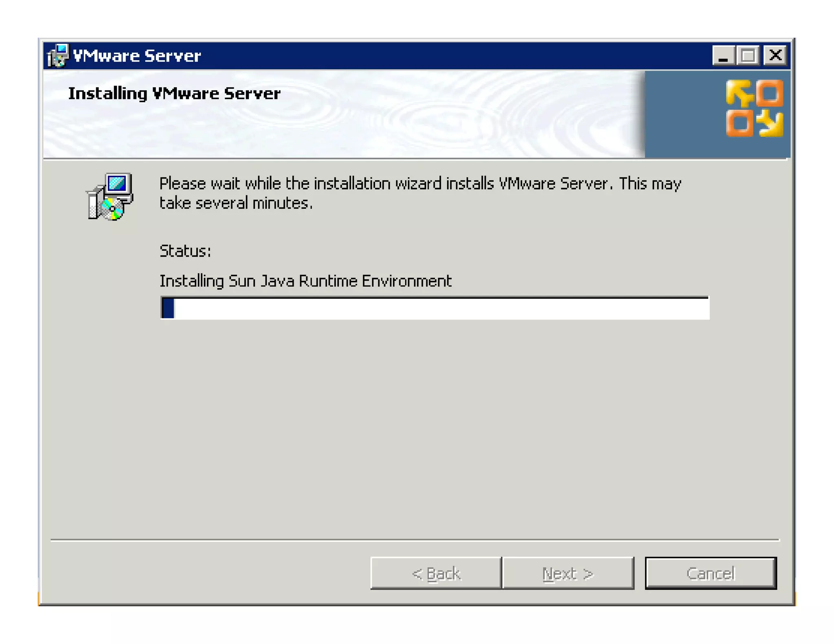Viewport: 834px width, 644px height.
Task: Click the 'Status:' label
Action: click(185, 251)
